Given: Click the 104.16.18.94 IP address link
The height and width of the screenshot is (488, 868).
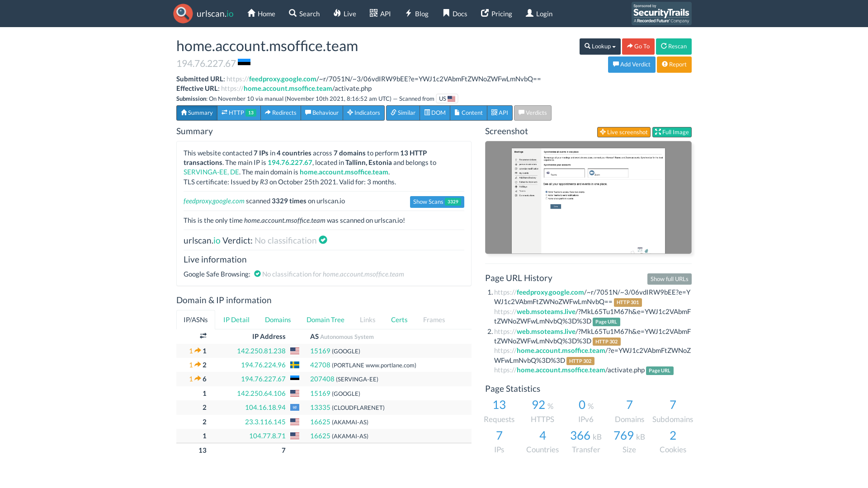Looking at the screenshot, I should coord(265,408).
